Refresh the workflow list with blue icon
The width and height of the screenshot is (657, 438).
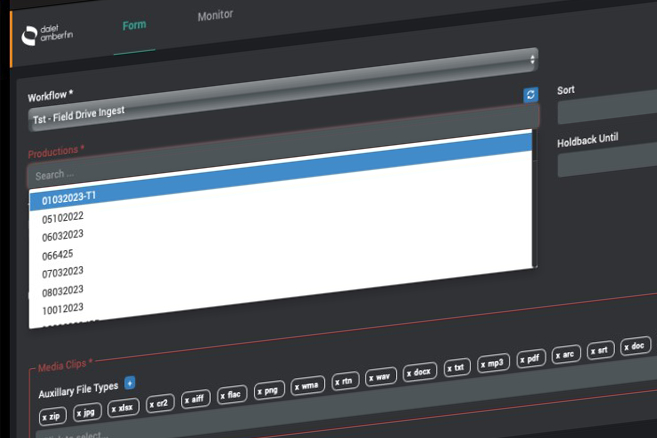[x=530, y=94]
